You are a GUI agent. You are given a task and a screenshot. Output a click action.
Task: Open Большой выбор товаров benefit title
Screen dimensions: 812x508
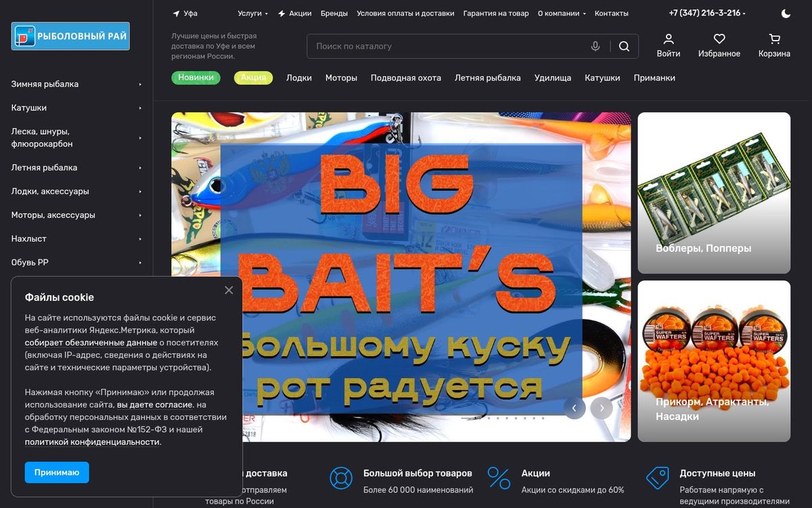point(418,473)
